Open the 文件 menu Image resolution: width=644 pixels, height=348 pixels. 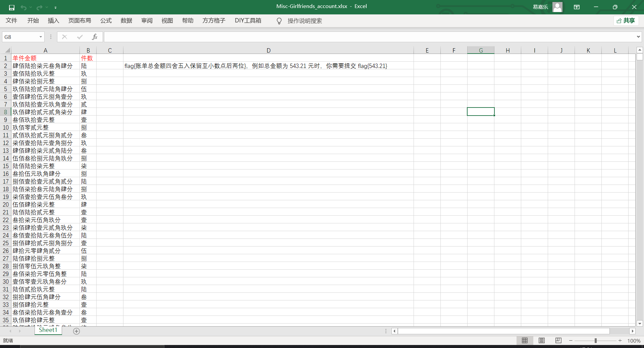coord(11,20)
